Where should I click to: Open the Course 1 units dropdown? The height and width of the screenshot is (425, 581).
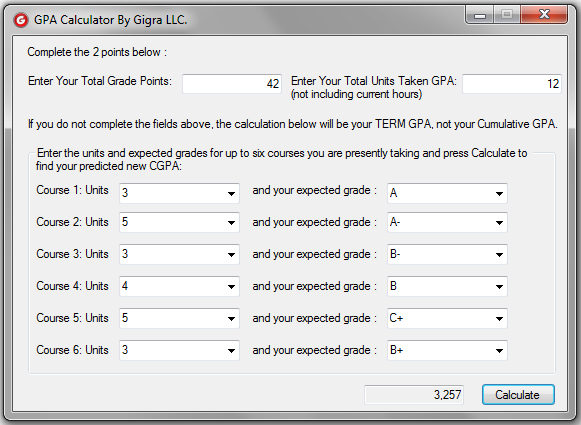click(x=179, y=193)
